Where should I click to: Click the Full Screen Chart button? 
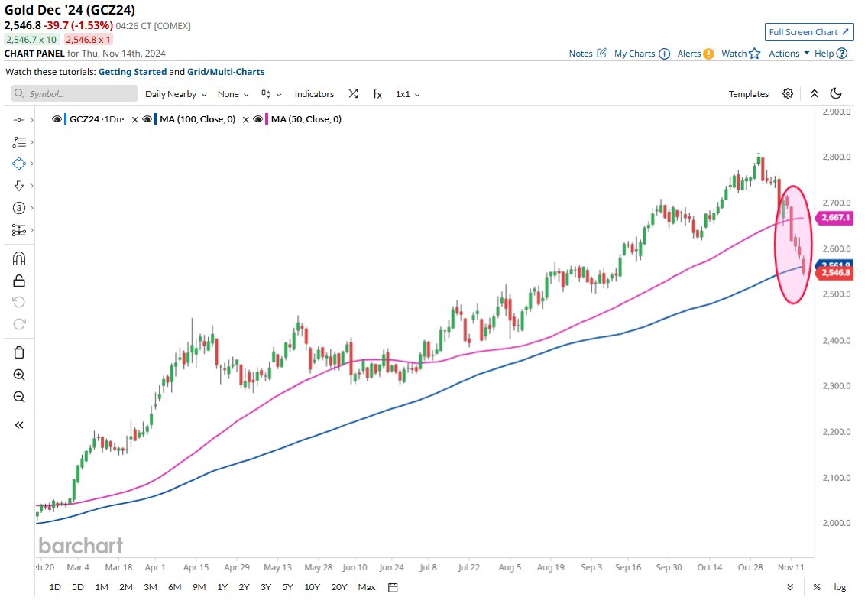[x=808, y=31]
